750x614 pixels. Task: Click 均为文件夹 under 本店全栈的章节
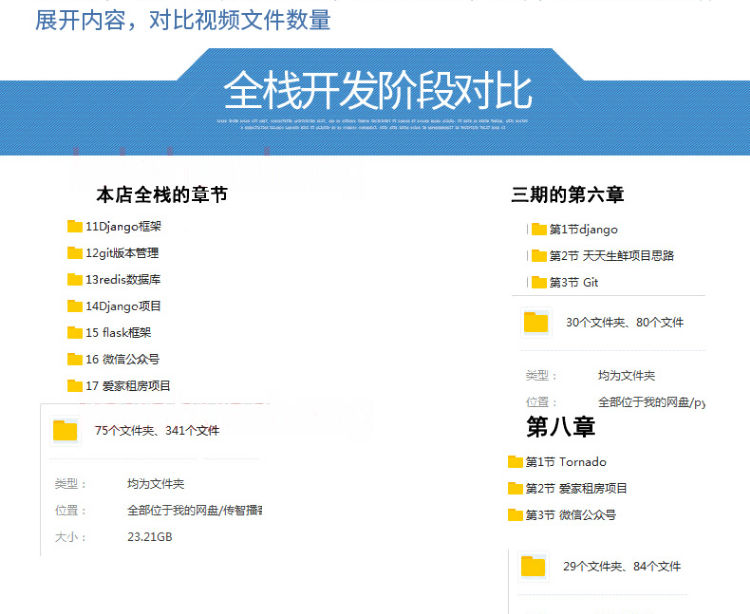pyautogui.click(x=155, y=483)
